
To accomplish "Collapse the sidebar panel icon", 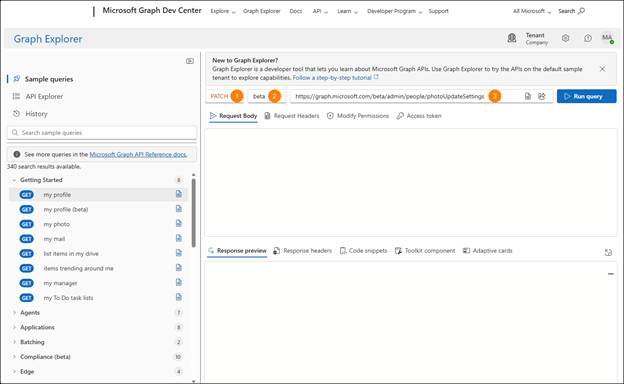I will (x=190, y=61).
